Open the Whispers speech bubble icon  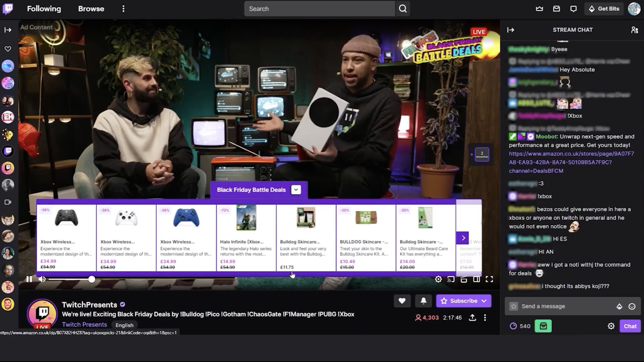tap(573, 9)
